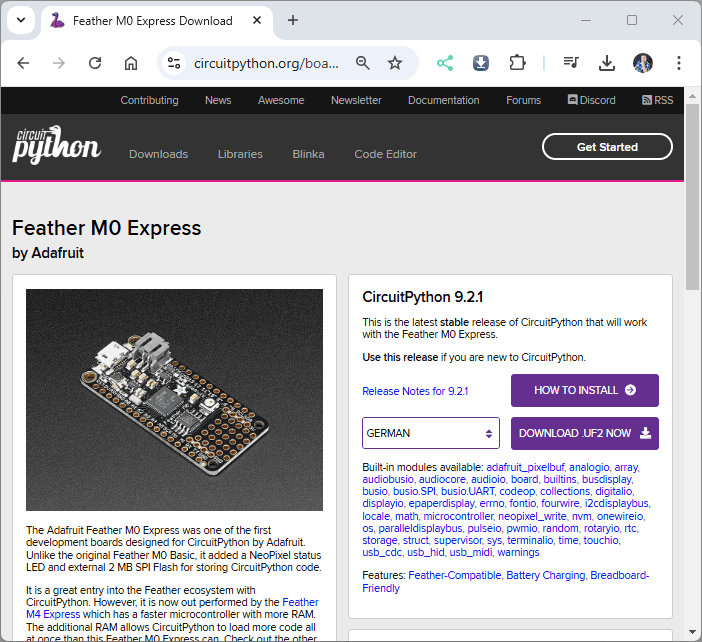
Task: Open the media control playlist icon
Action: point(571,63)
